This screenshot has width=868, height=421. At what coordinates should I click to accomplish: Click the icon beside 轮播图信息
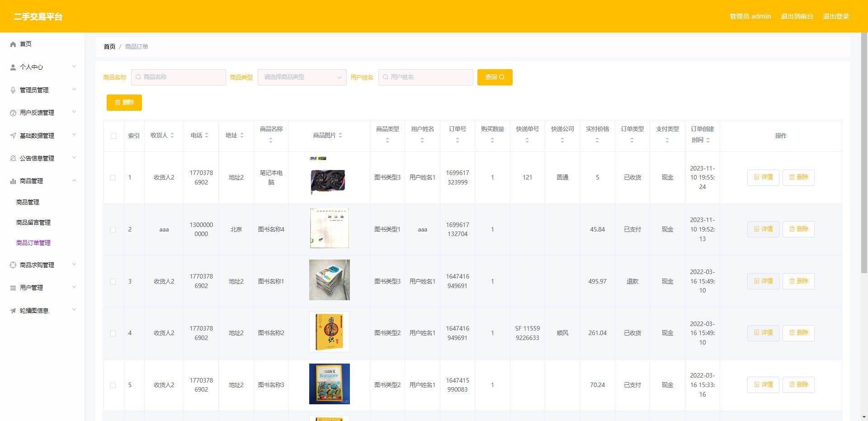(13, 311)
